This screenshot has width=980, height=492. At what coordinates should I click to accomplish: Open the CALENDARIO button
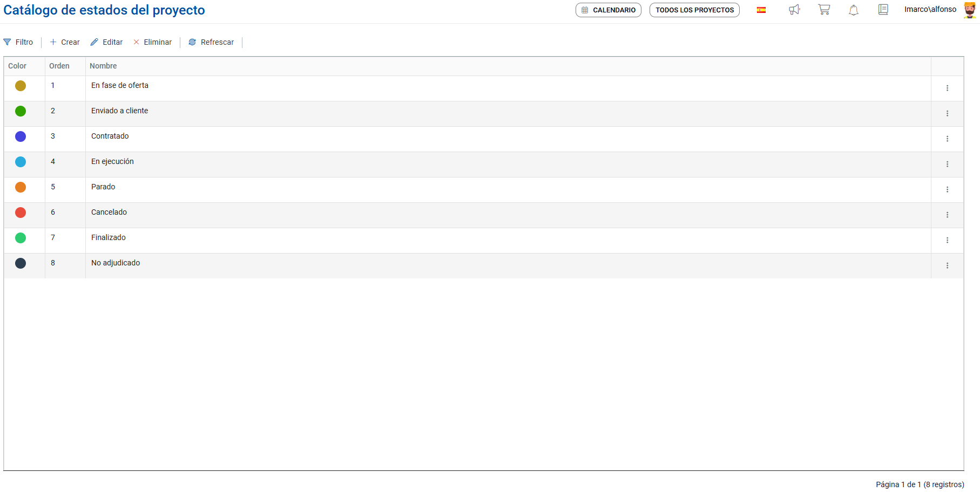pos(609,10)
